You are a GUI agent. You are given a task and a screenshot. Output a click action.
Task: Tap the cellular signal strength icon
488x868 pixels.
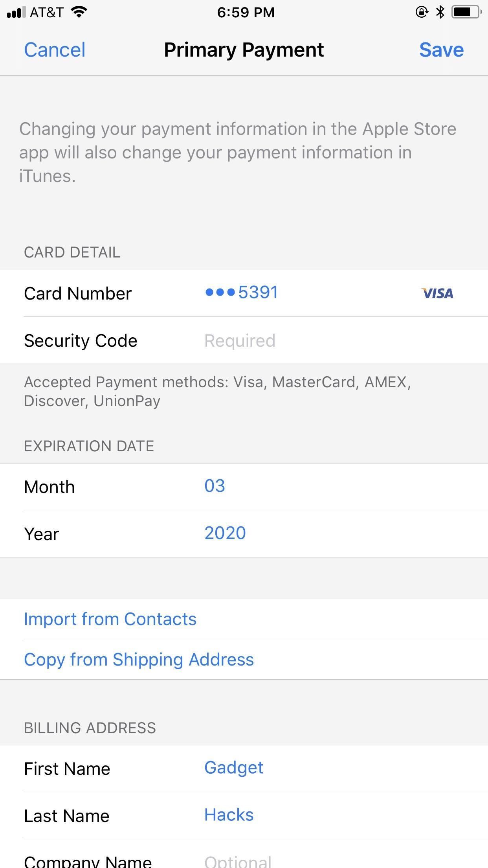click(x=15, y=12)
